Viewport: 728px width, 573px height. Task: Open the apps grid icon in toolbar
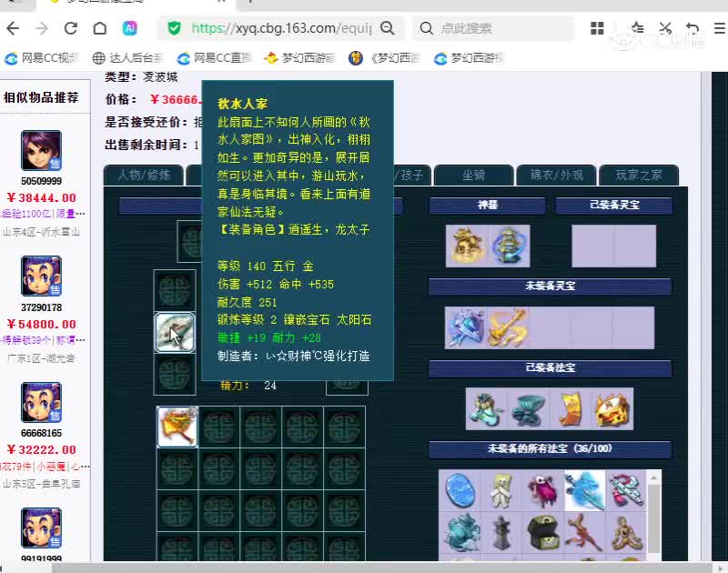(597, 28)
